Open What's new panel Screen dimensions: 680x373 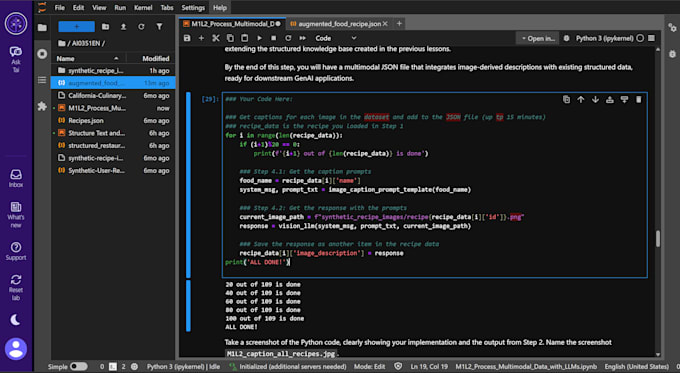tap(16, 215)
